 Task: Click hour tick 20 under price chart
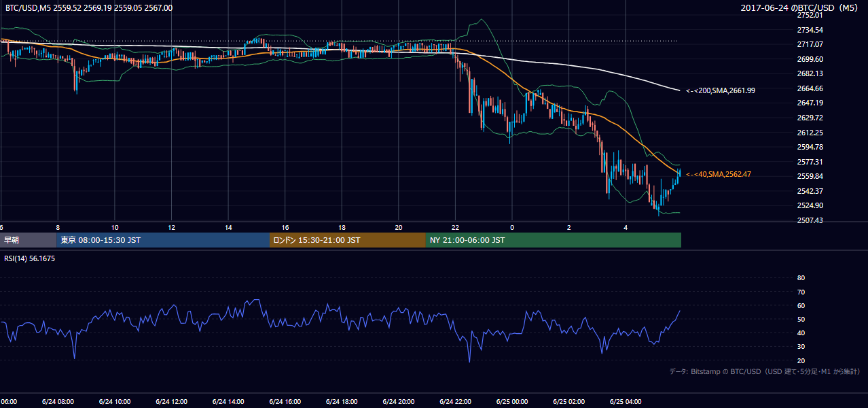click(x=398, y=227)
